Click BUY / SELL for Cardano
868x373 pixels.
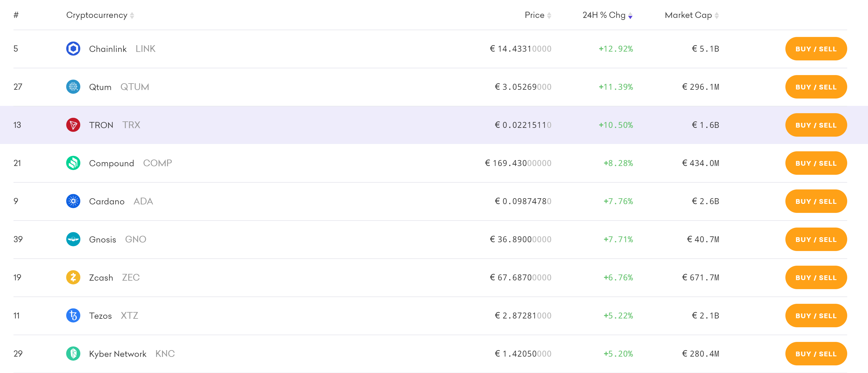pos(816,201)
